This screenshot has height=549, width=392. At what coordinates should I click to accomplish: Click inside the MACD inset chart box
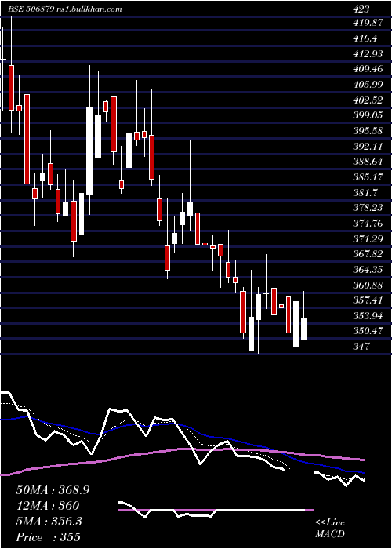pos(216,510)
